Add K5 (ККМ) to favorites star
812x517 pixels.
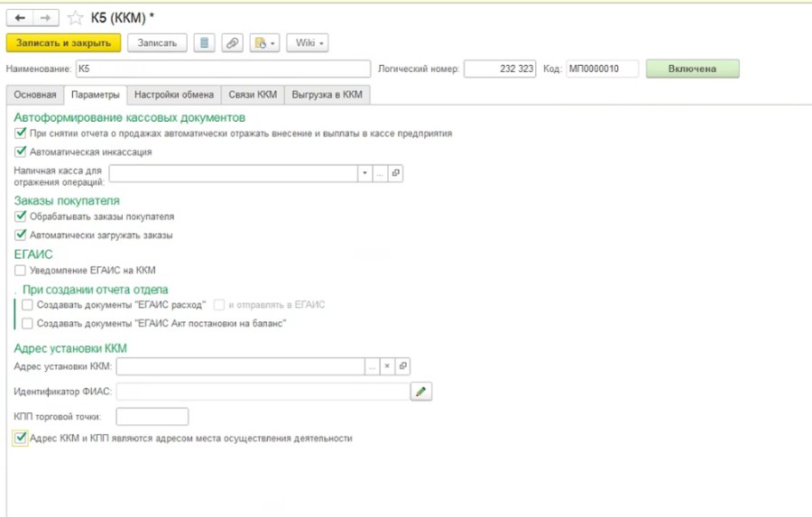75,18
